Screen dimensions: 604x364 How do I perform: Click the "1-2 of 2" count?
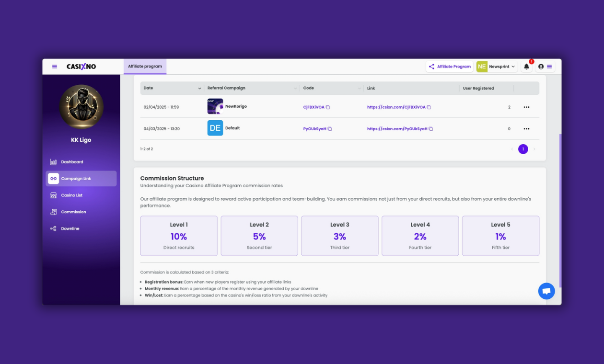(147, 149)
